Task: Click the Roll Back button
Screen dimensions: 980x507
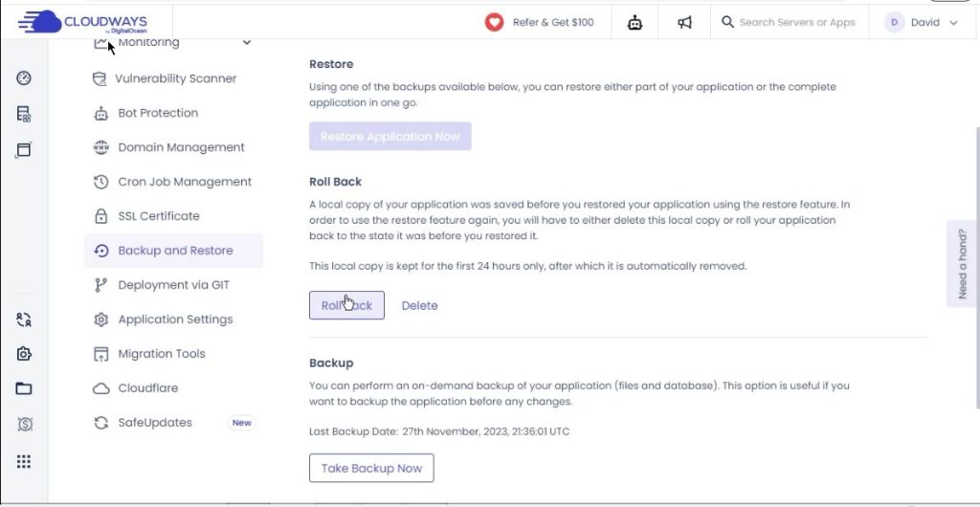Action: coord(346,305)
